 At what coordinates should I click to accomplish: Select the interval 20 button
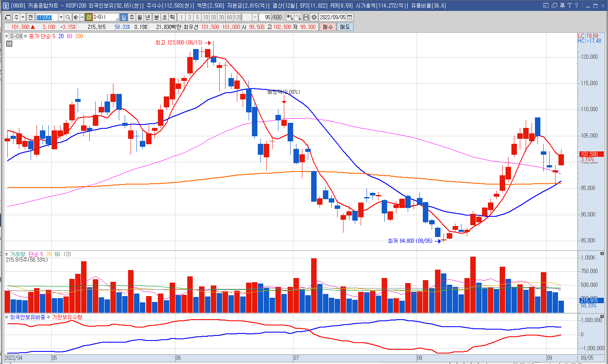point(213,17)
